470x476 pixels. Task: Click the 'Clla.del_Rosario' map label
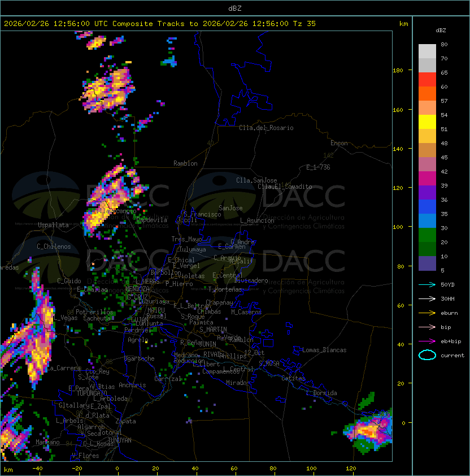pyautogui.click(x=266, y=128)
